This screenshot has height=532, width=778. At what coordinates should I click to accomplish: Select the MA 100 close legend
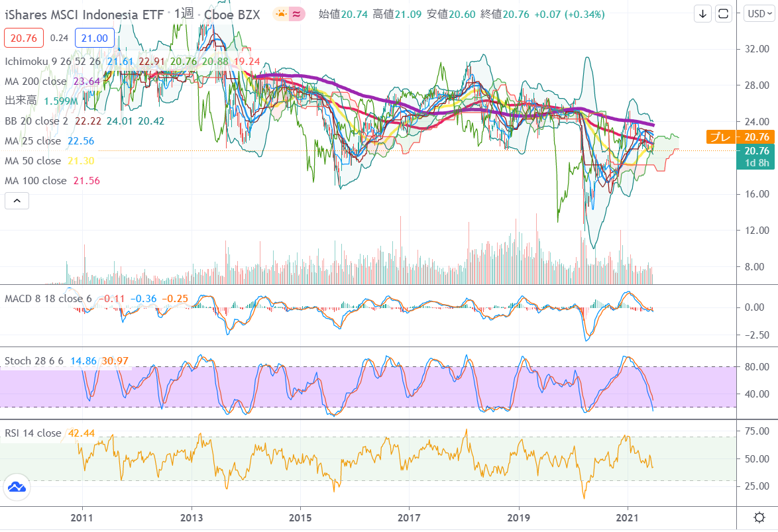pyautogui.click(x=36, y=181)
